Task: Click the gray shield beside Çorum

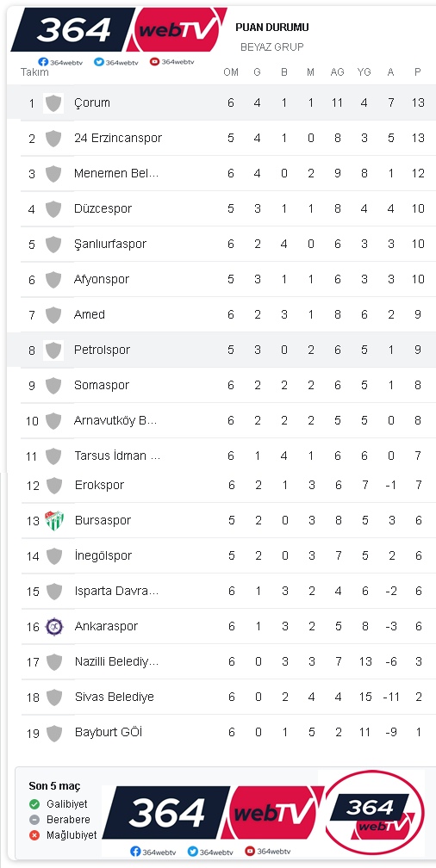Action: click(53, 103)
